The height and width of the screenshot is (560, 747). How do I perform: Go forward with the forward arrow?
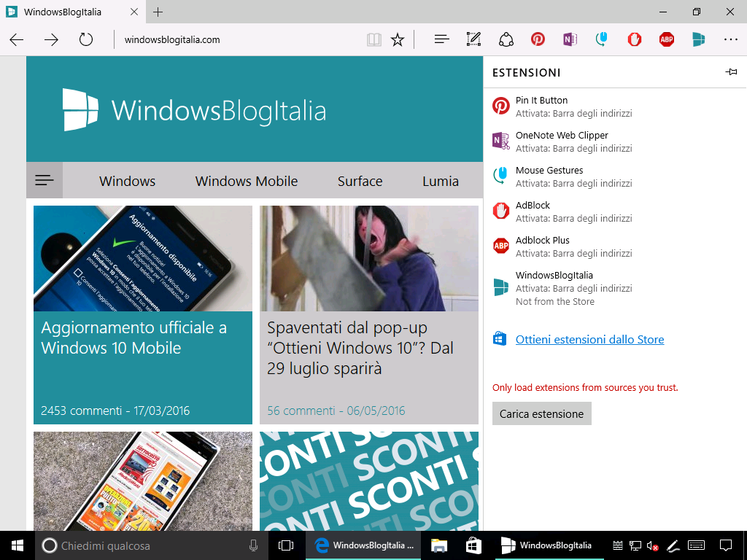click(51, 39)
